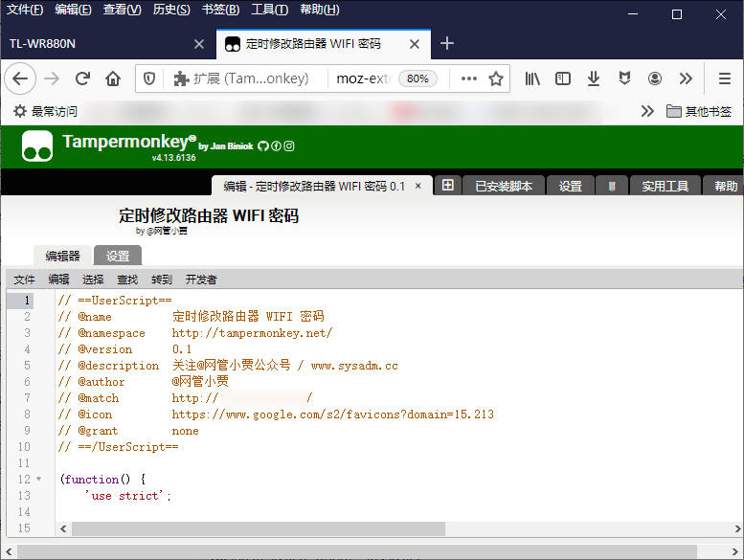This screenshot has height=560, width=744.
Task: Open the tracking protection shield icon
Action: pos(149,78)
